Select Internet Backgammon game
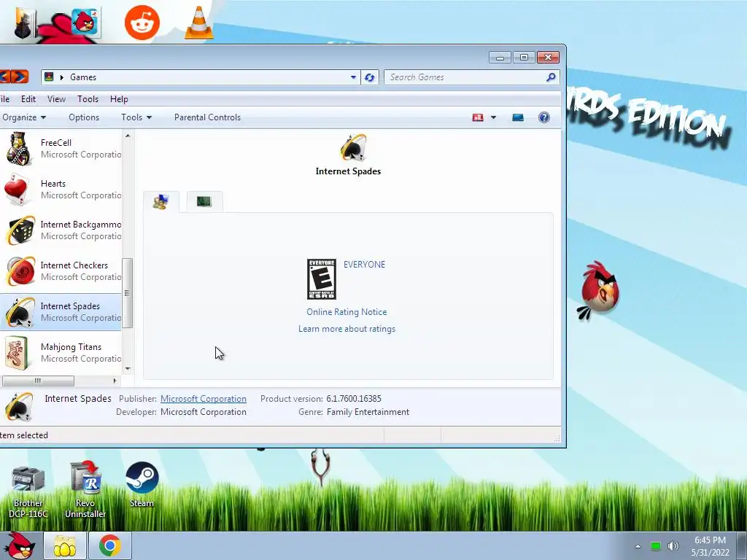 click(x=61, y=230)
